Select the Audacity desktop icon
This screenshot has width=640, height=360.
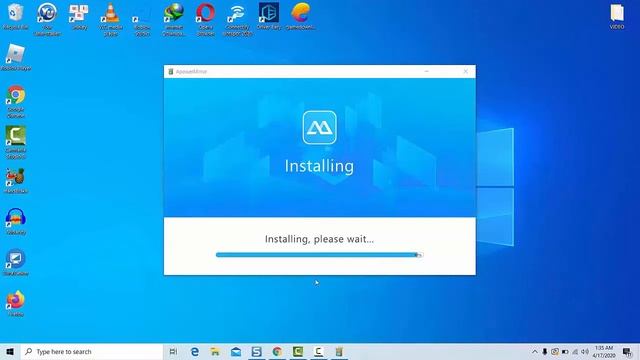click(x=16, y=221)
